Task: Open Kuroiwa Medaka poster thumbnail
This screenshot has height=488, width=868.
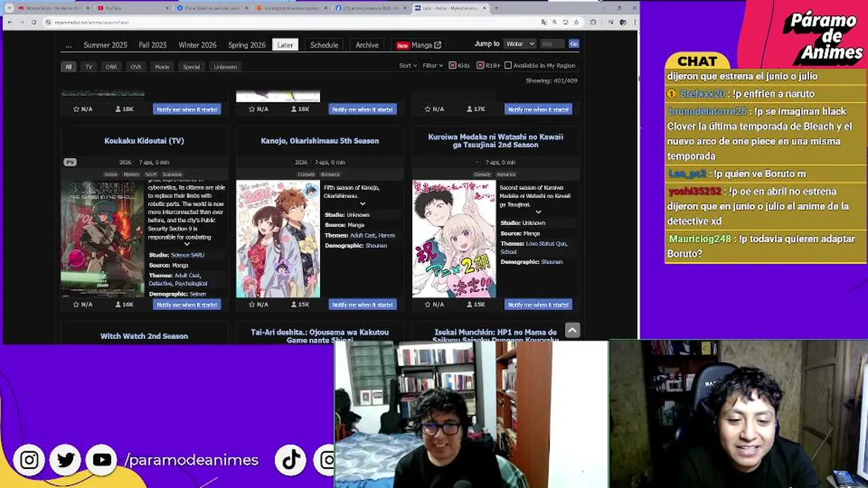Action: (x=454, y=239)
